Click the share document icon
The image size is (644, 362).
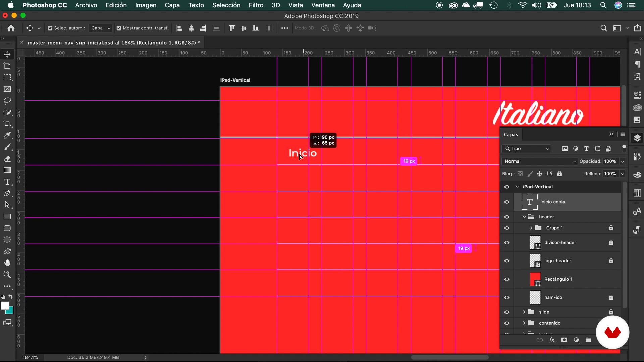638,28
